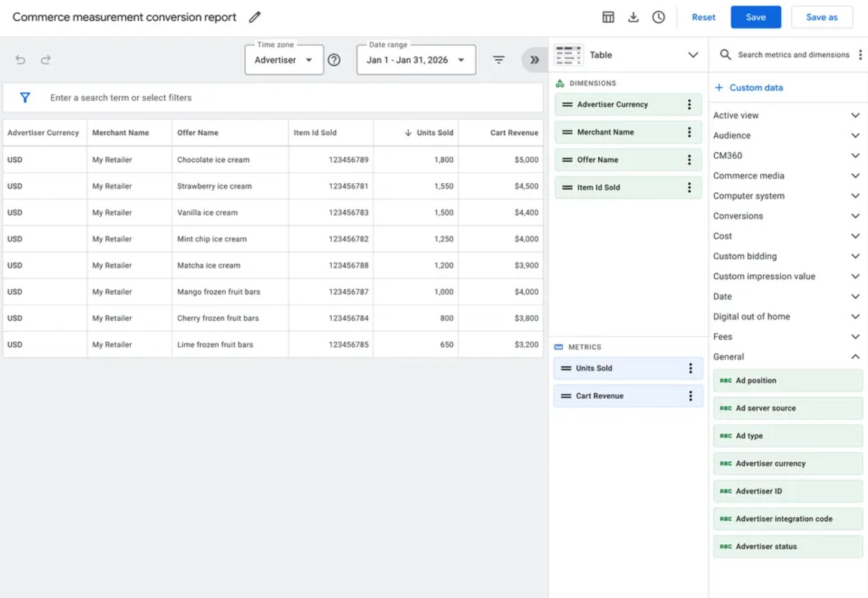The height and width of the screenshot is (598, 868).
Task: Collapse the General category
Action: [855, 356]
